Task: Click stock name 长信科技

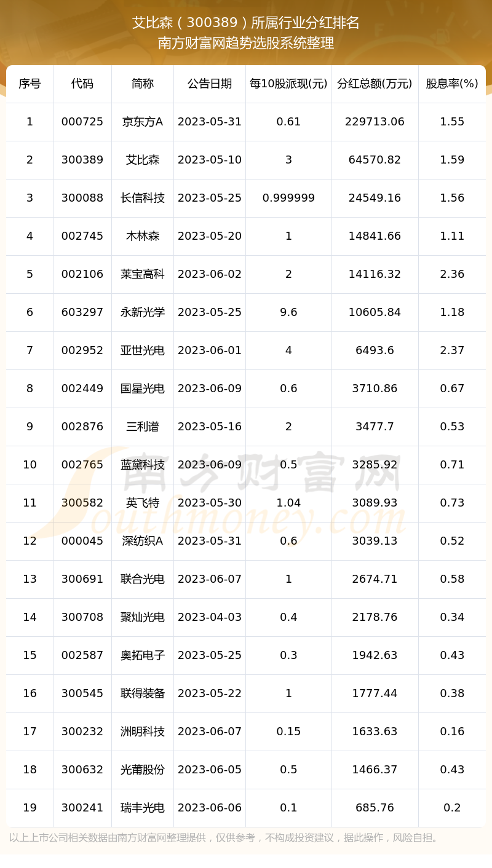Action: coord(143,198)
